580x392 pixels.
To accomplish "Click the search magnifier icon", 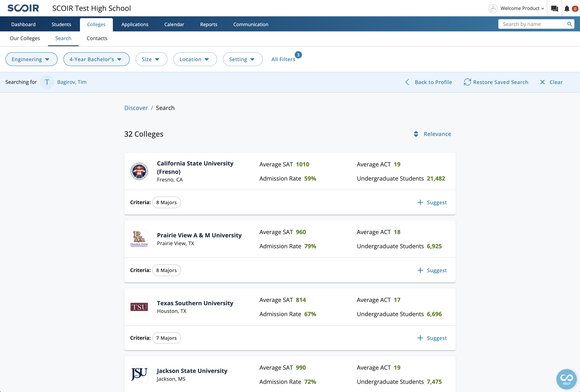I will pyautogui.click(x=569, y=24).
